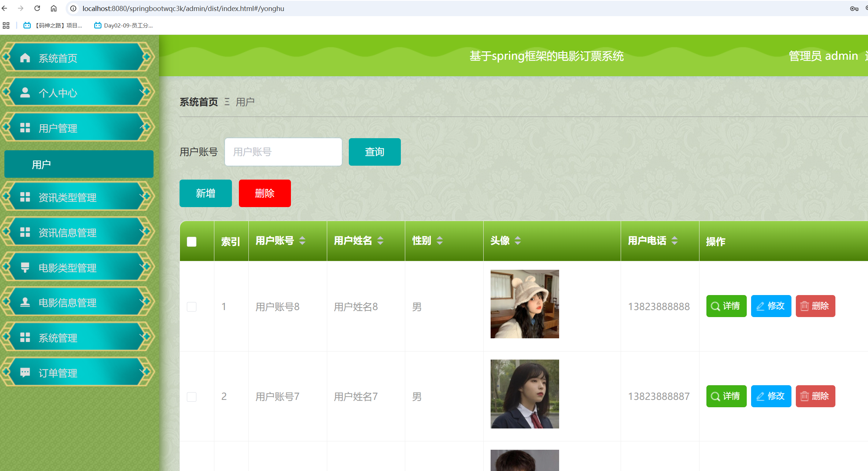Click phone number 13823888887
Viewport: 868px width, 471px height.
click(659, 396)
